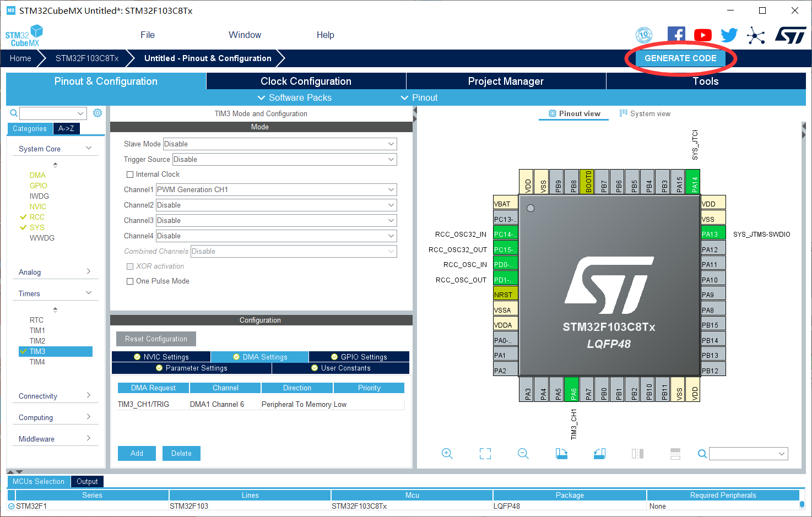This screenshot has width=812, height=517.
Task: Click the Reset Configuration button
Action: pyautogui.click(x=156, y=339)
